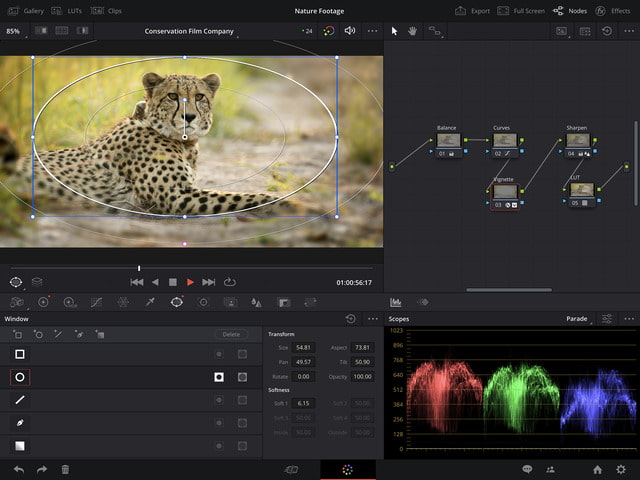The image size is (640, 480).
Task: Open Conservation Film Company clip dropdown
Action: 190,31
